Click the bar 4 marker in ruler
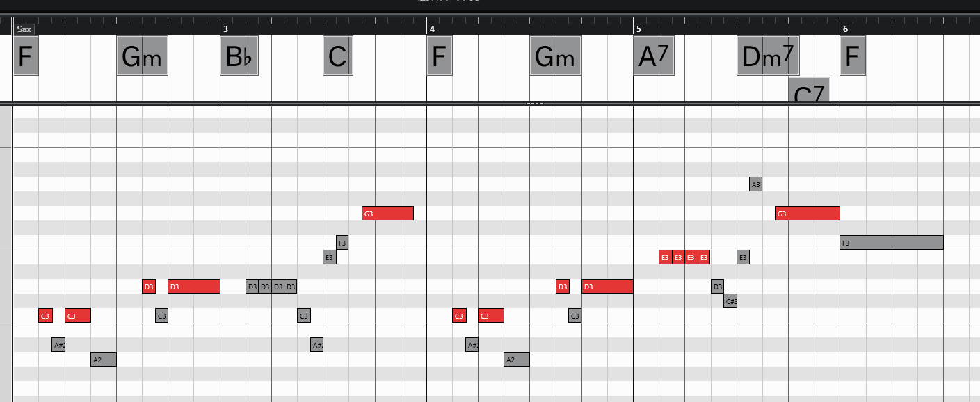This screenshot has height=402, width=980. point(432,29)
